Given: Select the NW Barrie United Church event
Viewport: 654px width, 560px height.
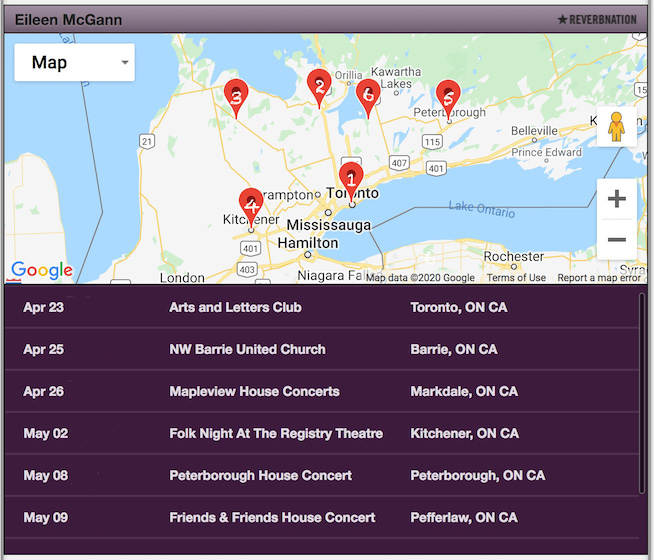Looking at the screenshot, I should coord(247,349).
